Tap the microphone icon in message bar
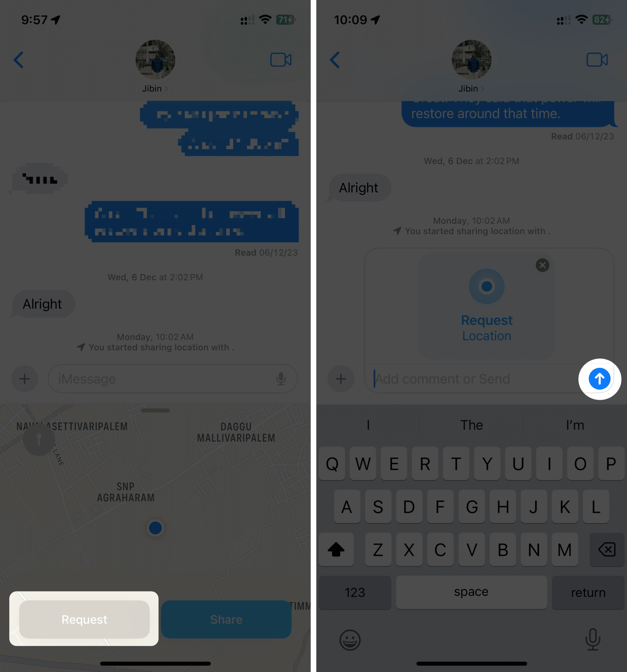627x672 pixels. (281, 378)
